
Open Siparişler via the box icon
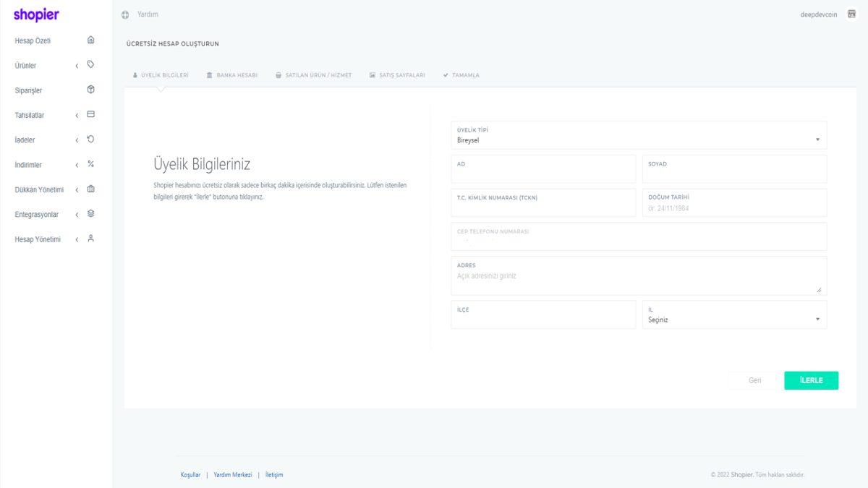(90, 90)
